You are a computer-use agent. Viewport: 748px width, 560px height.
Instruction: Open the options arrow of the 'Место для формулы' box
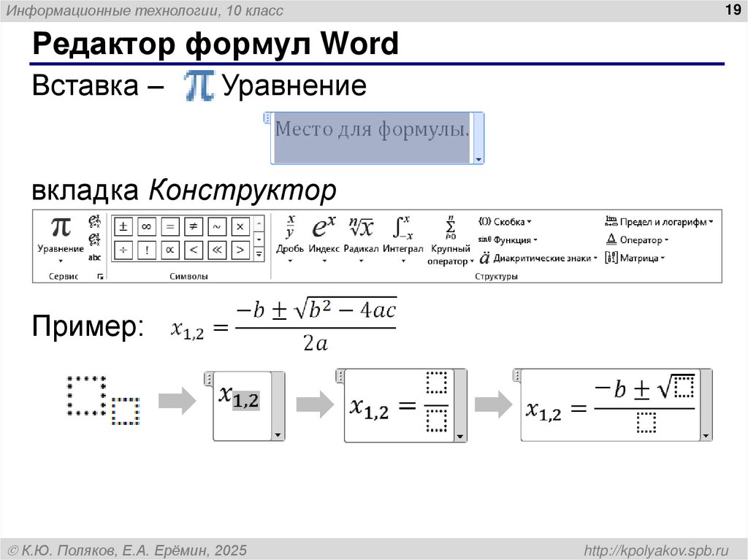coord(478,160)
